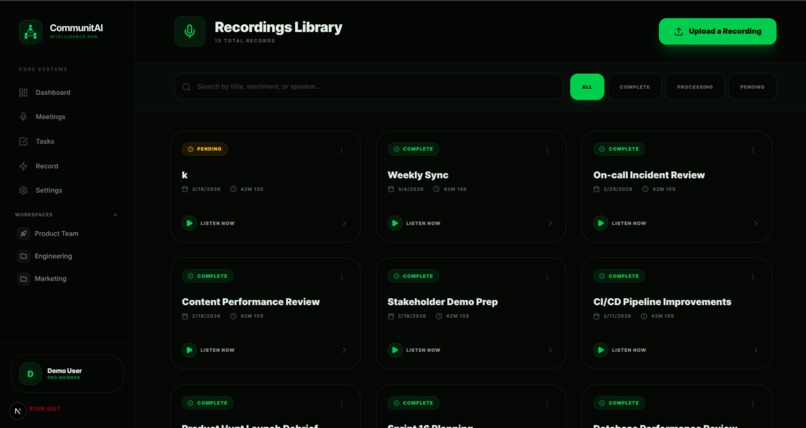This screenshot has height=428, width=806.
Task: Expand recording k with chevron arrow
Action: [x=344, y=224]
